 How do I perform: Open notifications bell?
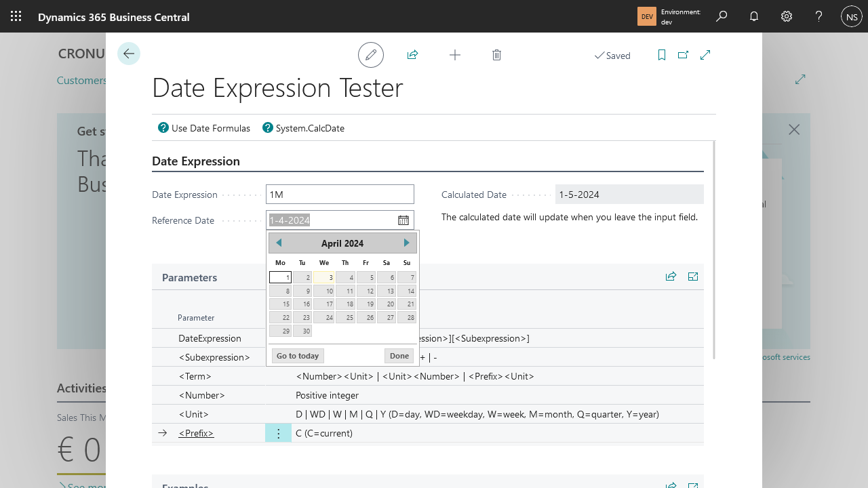click(754, 16)
